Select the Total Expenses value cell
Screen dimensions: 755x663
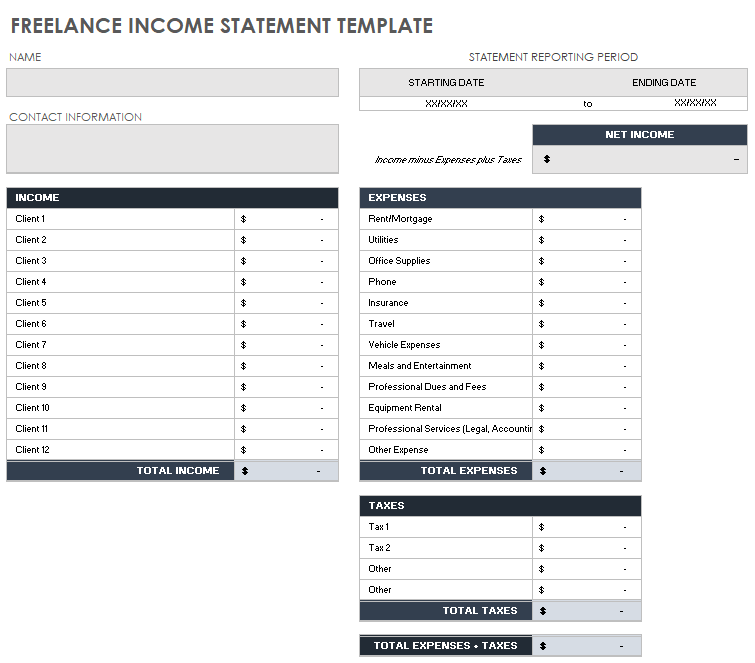click(586, 471)
